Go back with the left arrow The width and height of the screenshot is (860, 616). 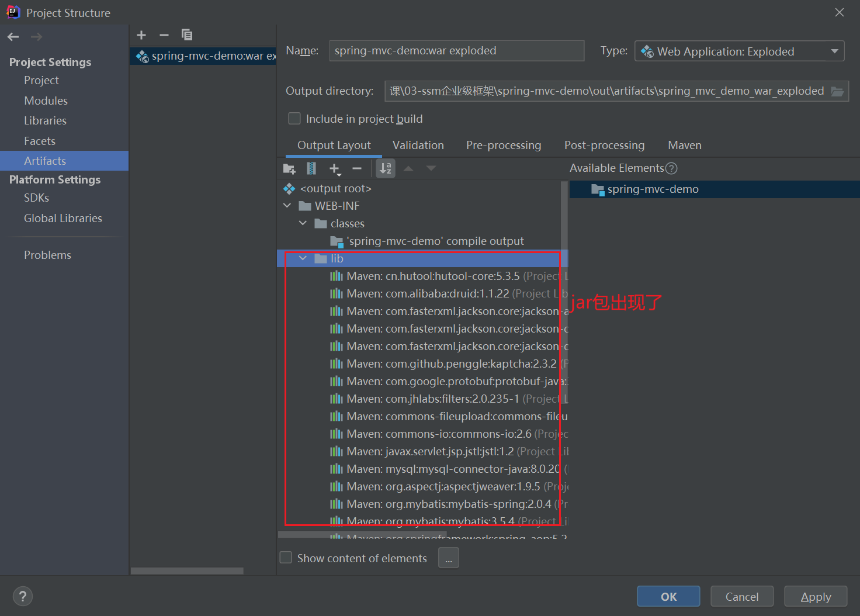point(13,37)
